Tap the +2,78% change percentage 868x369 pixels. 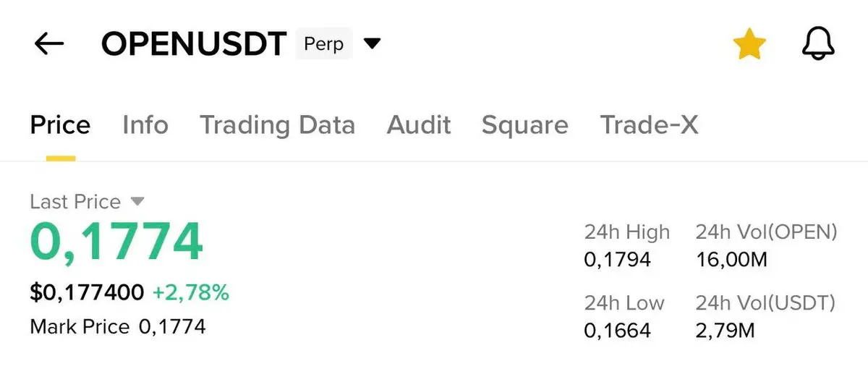[x=191, y=292]
